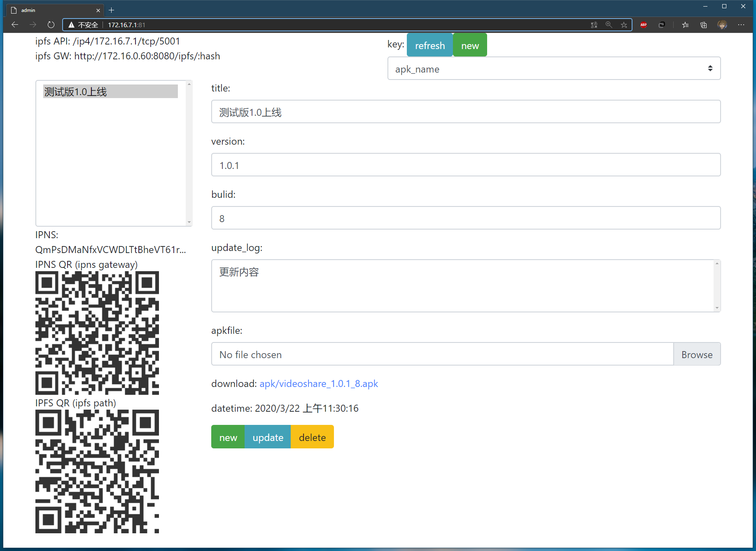Click the IPNS hash text QmPsDMaNfxVCWDLTtBheVT61r...
This screenshot has width=756, height=551.
(x=110, y=250)
